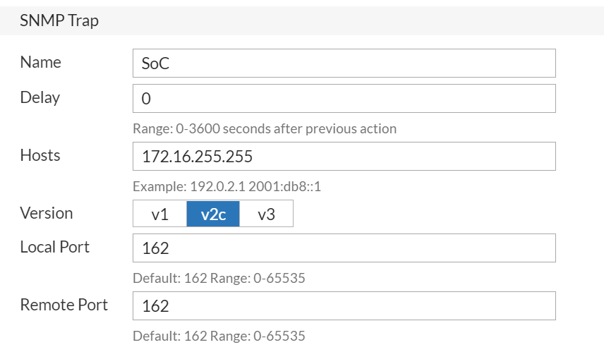
Task: Click the Name input field containing SoC
Action: point(344,63)
